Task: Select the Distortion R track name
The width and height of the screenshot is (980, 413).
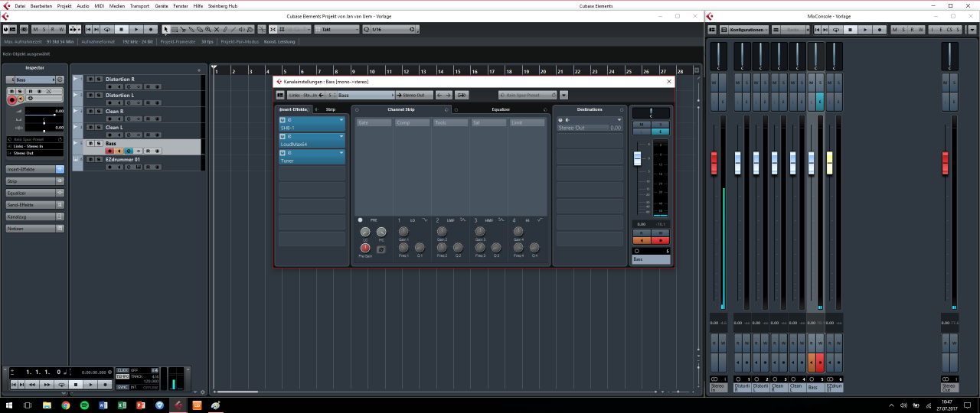Action: tap(120, 80)
